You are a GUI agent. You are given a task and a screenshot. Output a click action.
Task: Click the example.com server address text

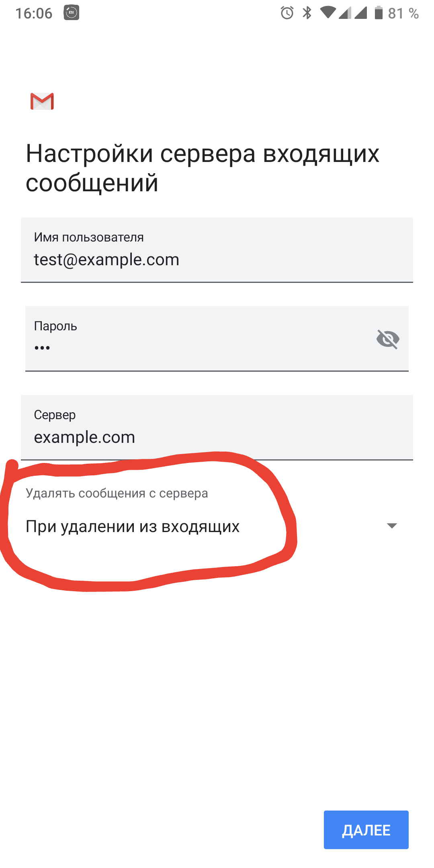[x=84, y=437]
